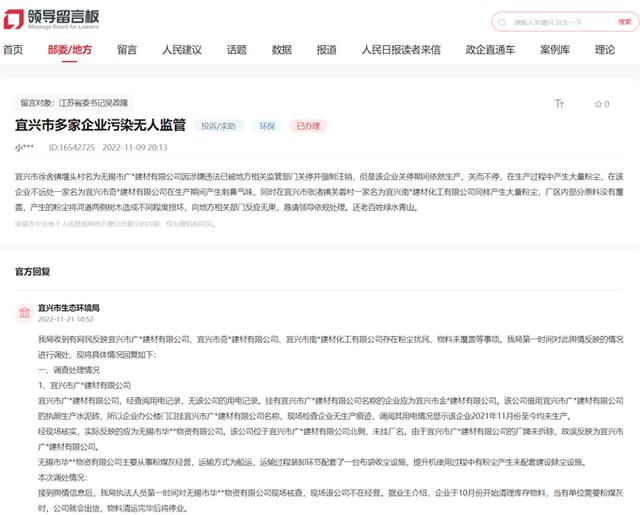This screenshot has width=640, height=515.
Task: Select the 部委/地方 tab
Action: [x=69, y=50]
